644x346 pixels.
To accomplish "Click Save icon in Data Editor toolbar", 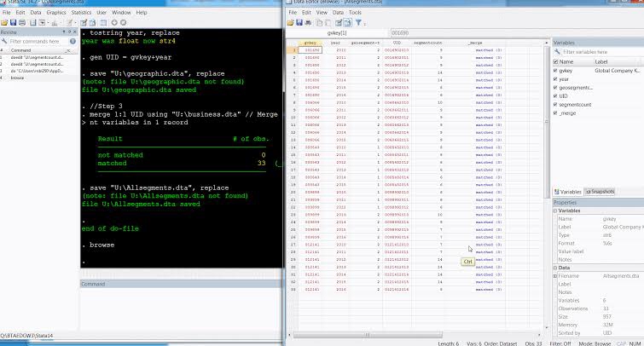I will point(299,22).
